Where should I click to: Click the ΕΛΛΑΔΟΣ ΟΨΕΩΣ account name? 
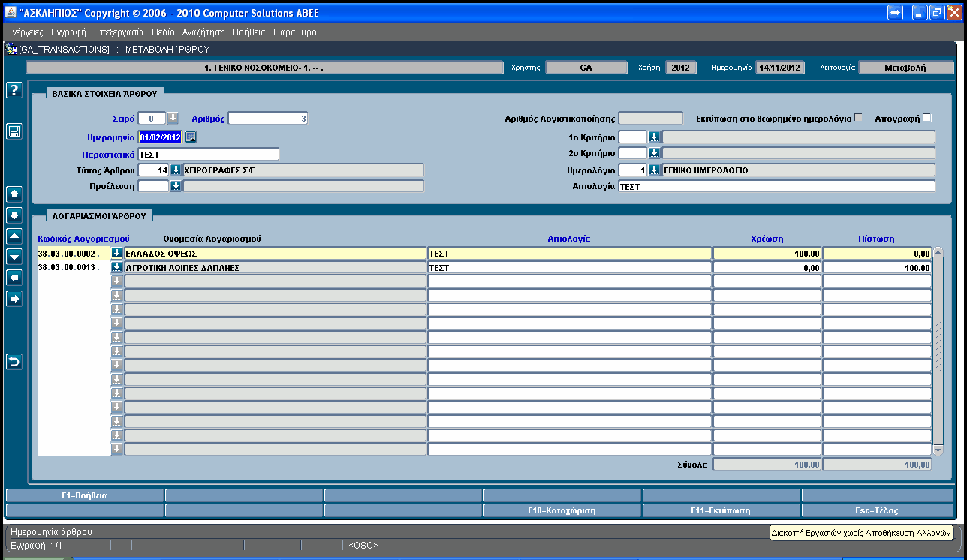pyautogui.click(x=275, y=254)
